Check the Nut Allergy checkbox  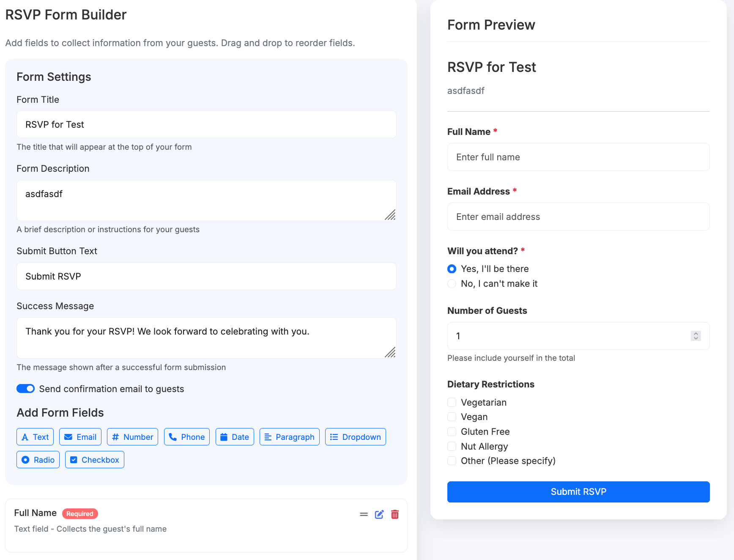tap(452, 447)
